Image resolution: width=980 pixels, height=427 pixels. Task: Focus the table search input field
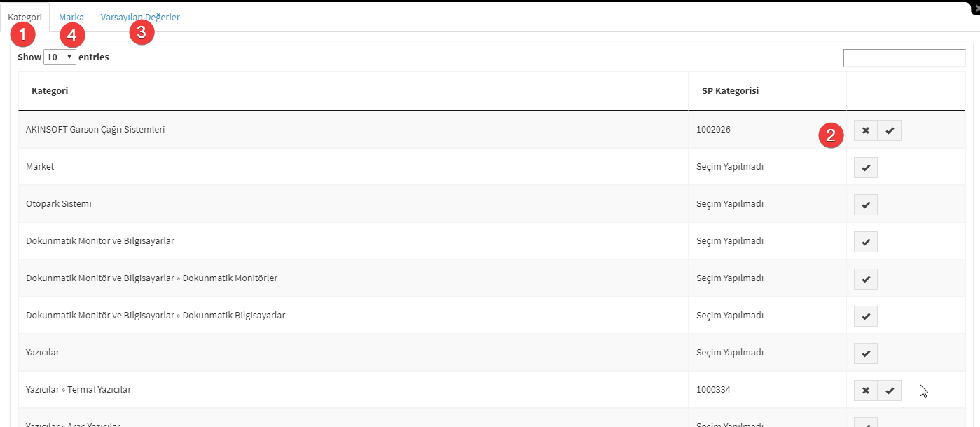click(x=904, y=58)
